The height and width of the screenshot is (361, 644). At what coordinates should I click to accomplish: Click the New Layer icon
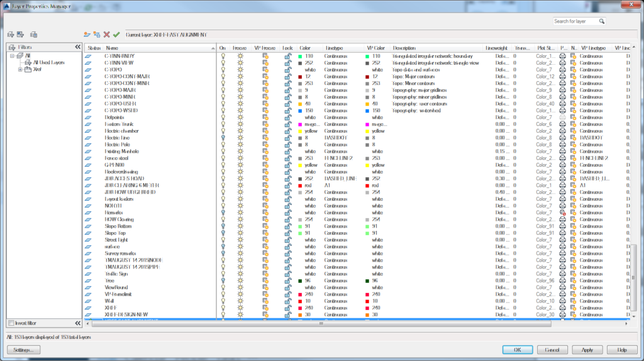click(x=87, y=34)
